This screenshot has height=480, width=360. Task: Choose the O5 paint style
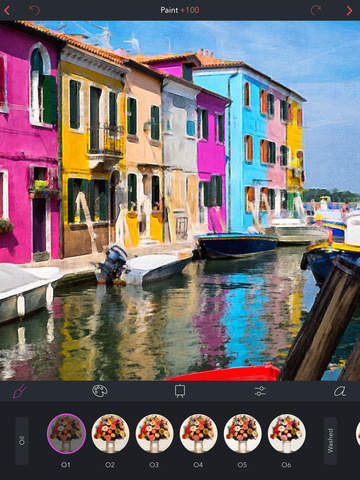[x=242, y=433]
